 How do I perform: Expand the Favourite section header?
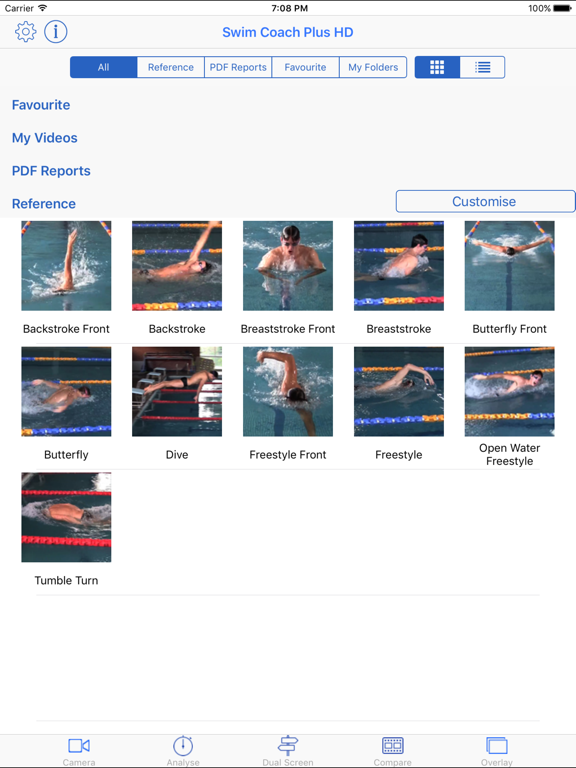41,105
